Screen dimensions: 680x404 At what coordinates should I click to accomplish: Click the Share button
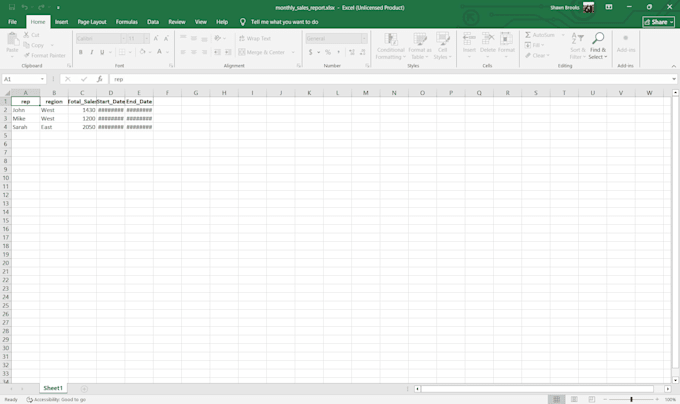[x=658, y=22]
